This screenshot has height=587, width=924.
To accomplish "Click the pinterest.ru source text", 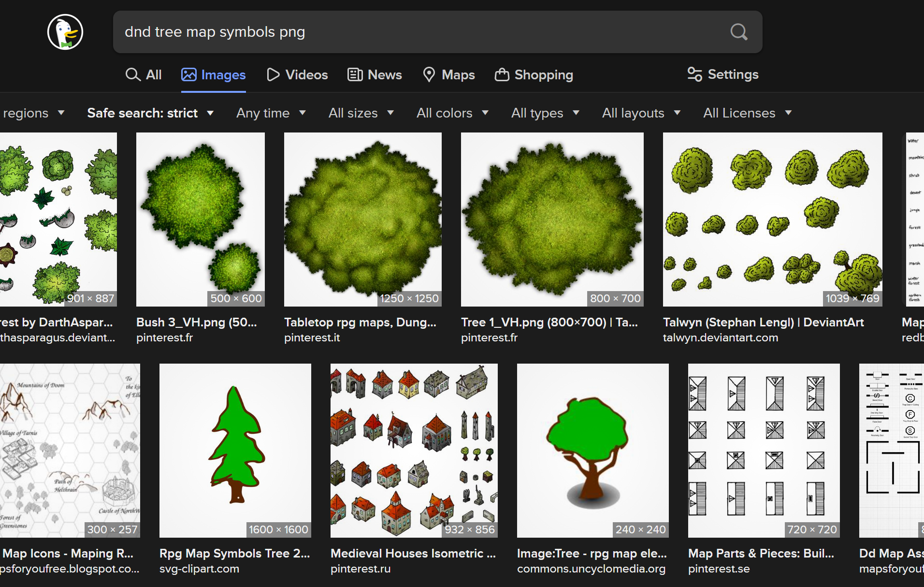I will click(x=361, y=569).
